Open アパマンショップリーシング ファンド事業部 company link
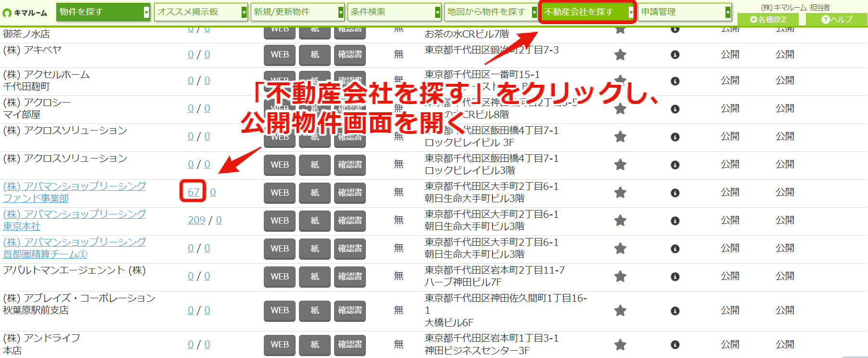The image size is (868, 358). (75, 192)
